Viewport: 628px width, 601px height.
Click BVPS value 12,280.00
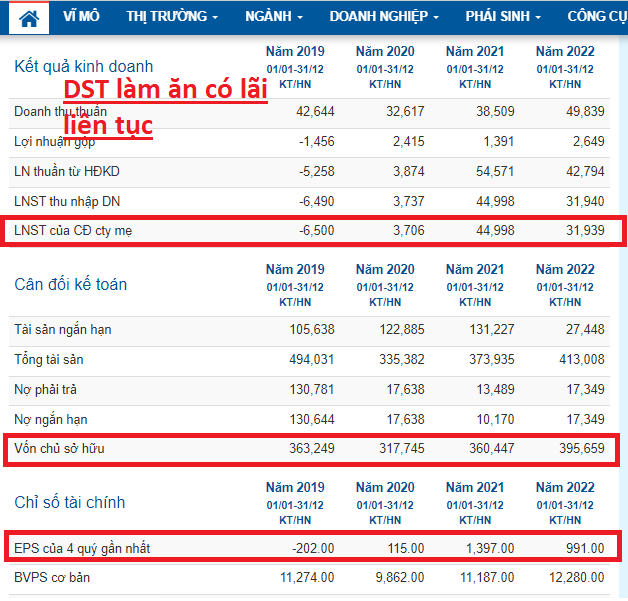click(x=577, y=577)
